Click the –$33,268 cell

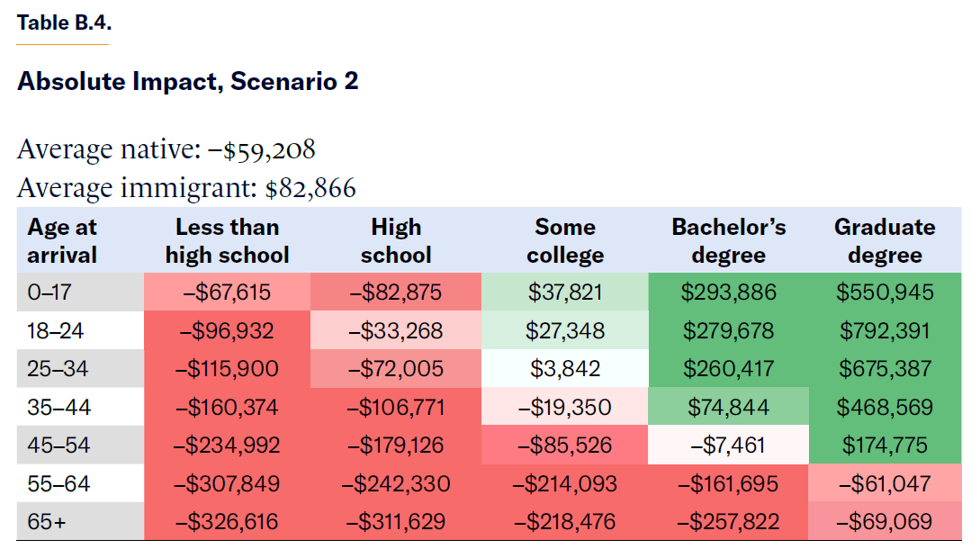click(x=396, y=330)
